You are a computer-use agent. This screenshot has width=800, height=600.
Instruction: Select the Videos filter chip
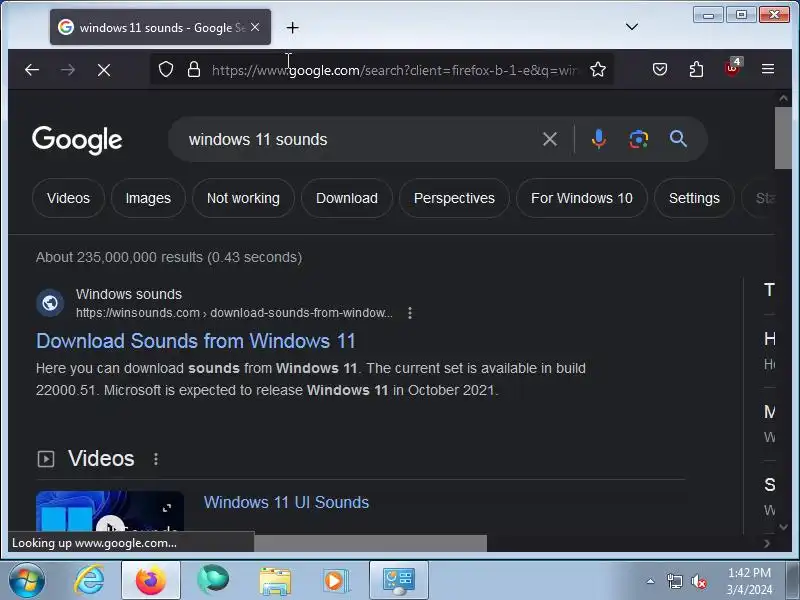tap(68, 198)
